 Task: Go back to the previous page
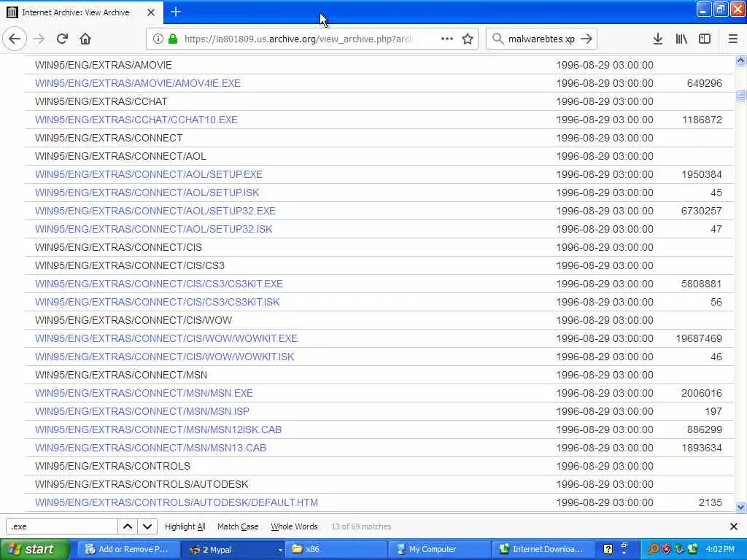15,39
